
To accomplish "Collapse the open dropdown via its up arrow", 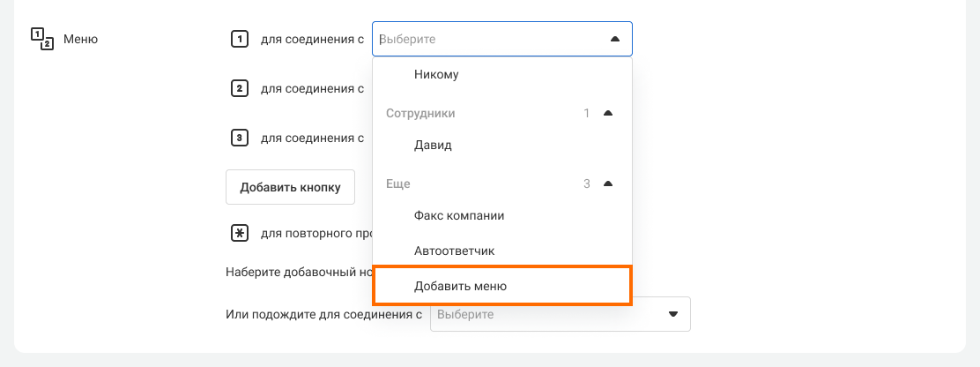I will [x=614, y=39].
